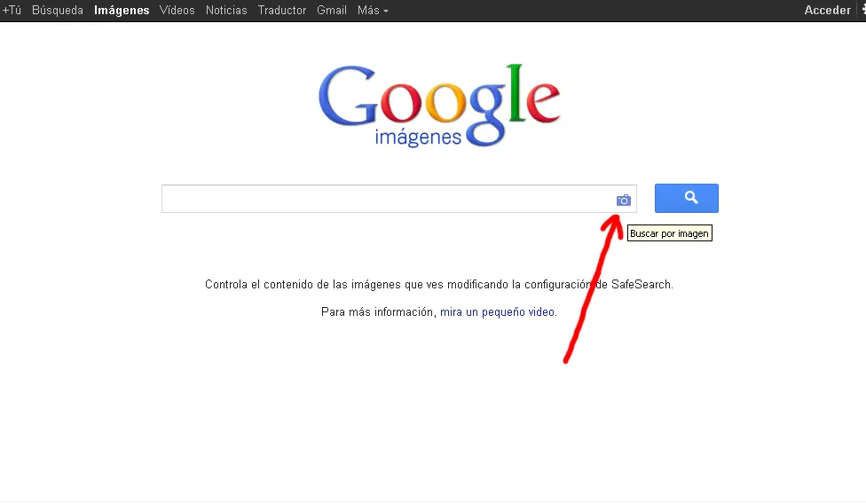Click the SafeSearch configuration text line
This screenshot has width=866, height=504.
pyautogui.click(x=439, y=284)
